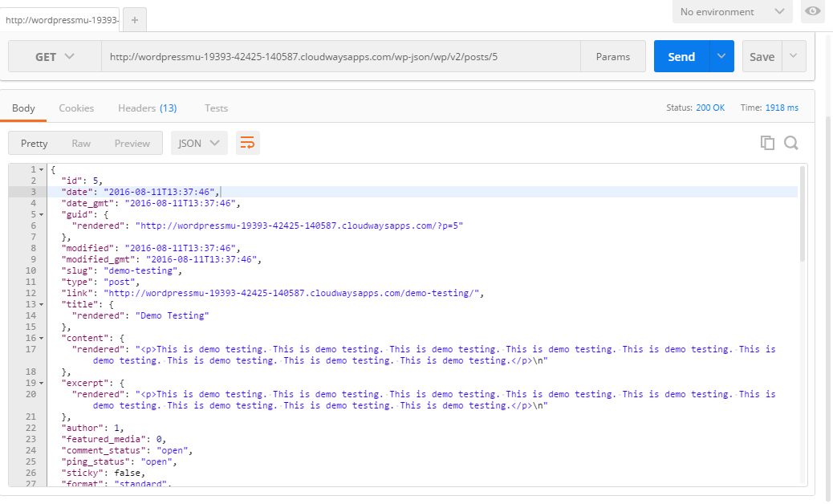Open the JSON format dropdown
This screenshot has width=833, height=504.
click(x=199, y=143)
